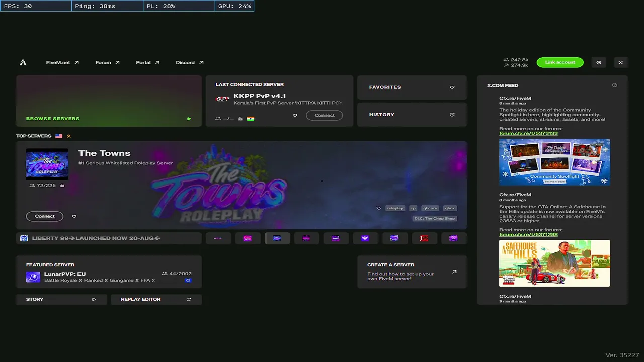The height and width of the screenshot is (362, 644).
Task: Open the Discord link
Action: pyautogui.click(x=190, y=63)
